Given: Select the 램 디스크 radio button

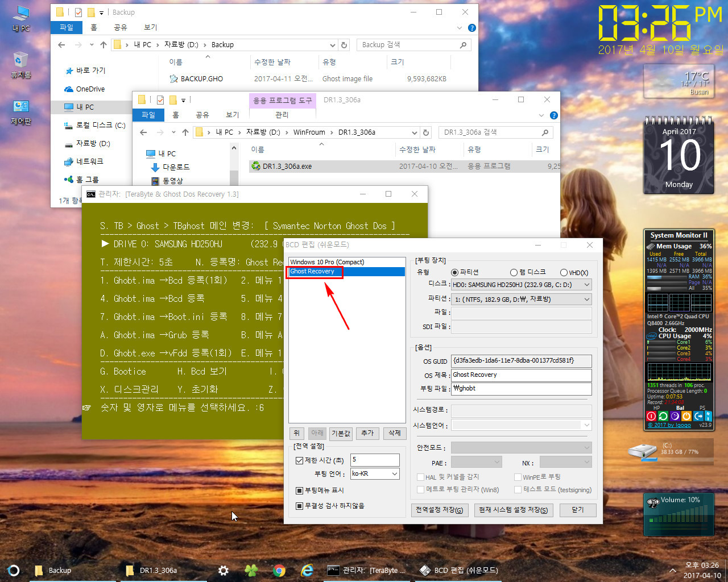Looking at the screenshot, I should click(514, 272).
